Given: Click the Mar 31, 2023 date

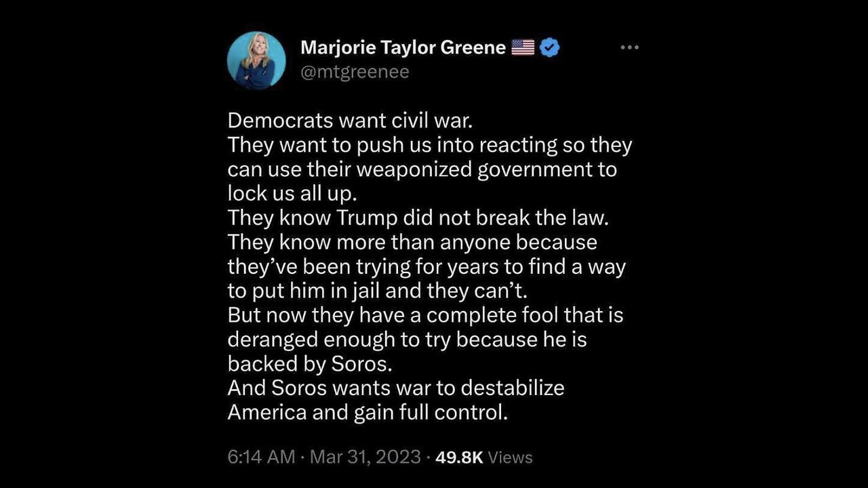Looking at the screenshot, I should point(365,457).
